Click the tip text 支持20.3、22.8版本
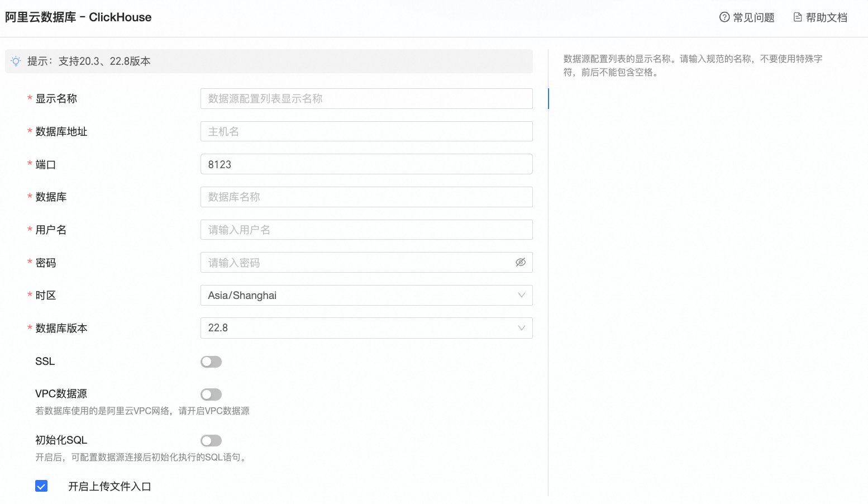This screenshot has width=868, height=504. pos(104,61)
